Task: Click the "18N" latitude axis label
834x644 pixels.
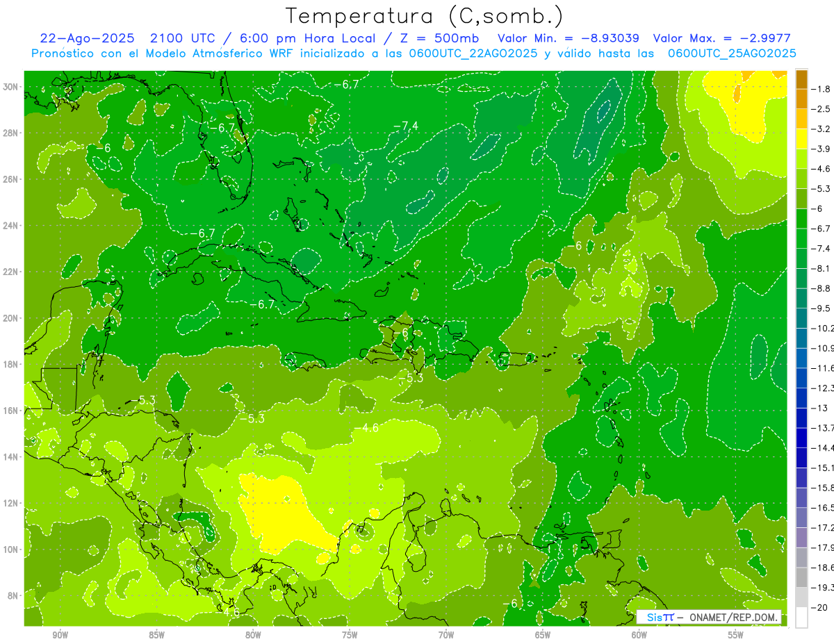Action: click(10, 364)
